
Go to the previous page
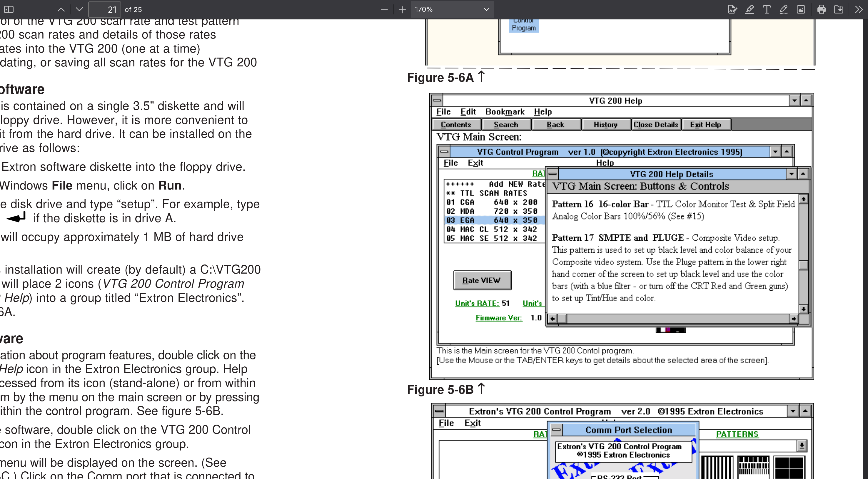(x=61, y=9)
